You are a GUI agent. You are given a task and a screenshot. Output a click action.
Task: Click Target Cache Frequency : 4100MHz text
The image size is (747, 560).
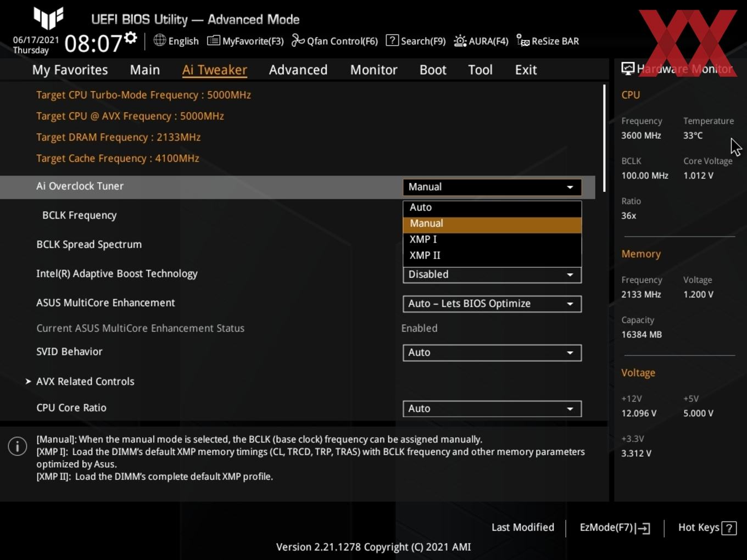coord(118,158)
